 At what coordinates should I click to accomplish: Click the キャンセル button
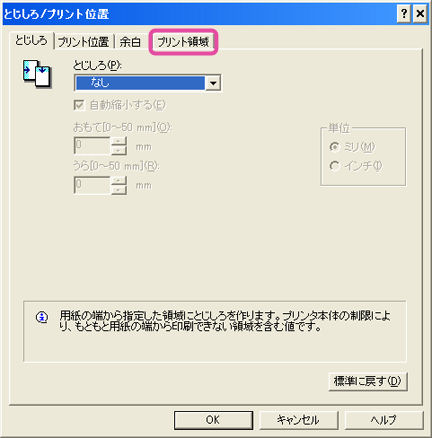[298, 420]
